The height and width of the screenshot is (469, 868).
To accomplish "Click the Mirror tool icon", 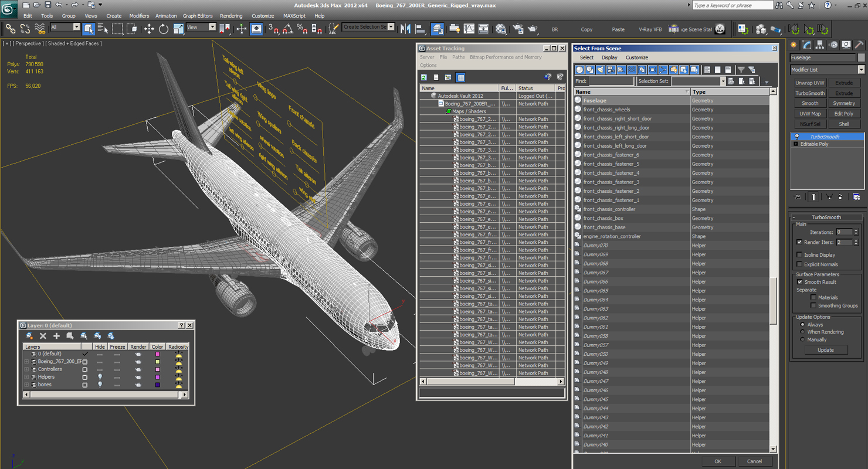I will click(x=406, y=28).
